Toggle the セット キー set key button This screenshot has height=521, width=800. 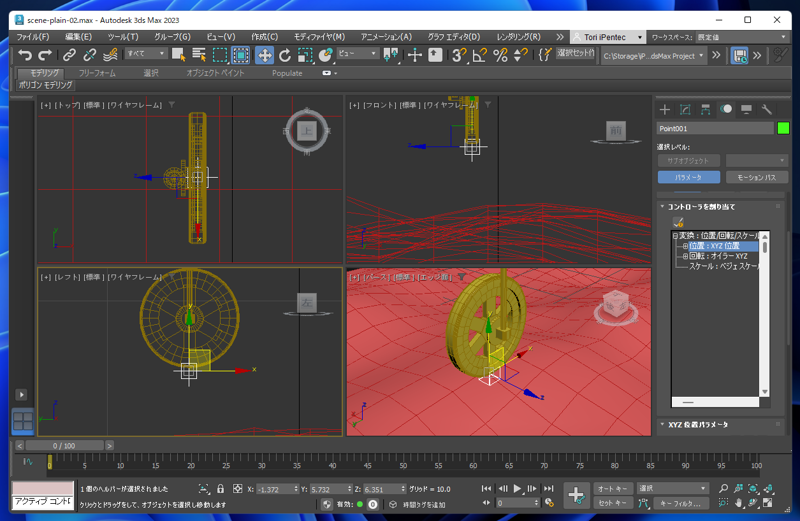[612, 503]
